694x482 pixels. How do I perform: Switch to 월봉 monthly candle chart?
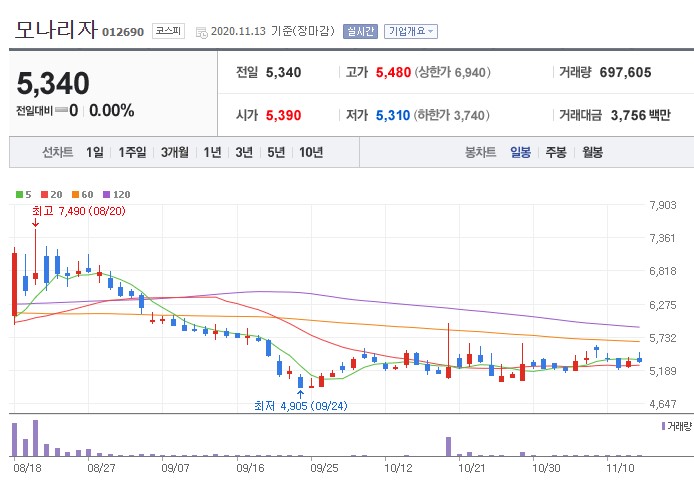[x=593, y=152]
